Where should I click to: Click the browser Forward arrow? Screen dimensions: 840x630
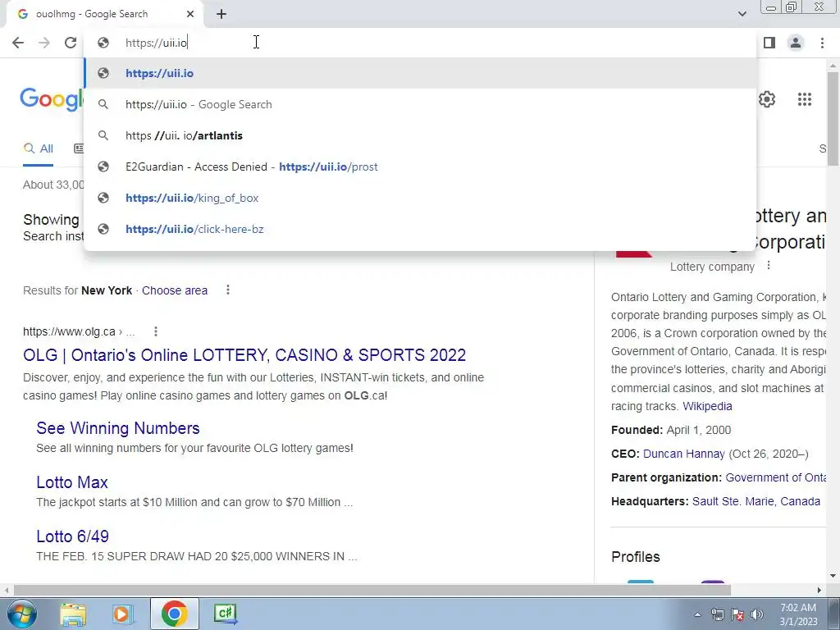[44, 43]
